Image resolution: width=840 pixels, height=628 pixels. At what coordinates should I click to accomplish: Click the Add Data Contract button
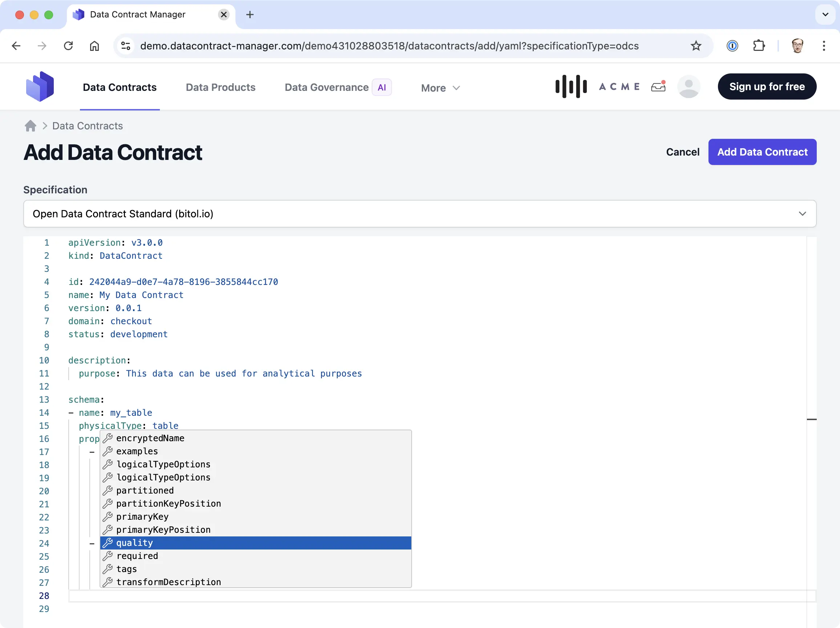[762, 152]
